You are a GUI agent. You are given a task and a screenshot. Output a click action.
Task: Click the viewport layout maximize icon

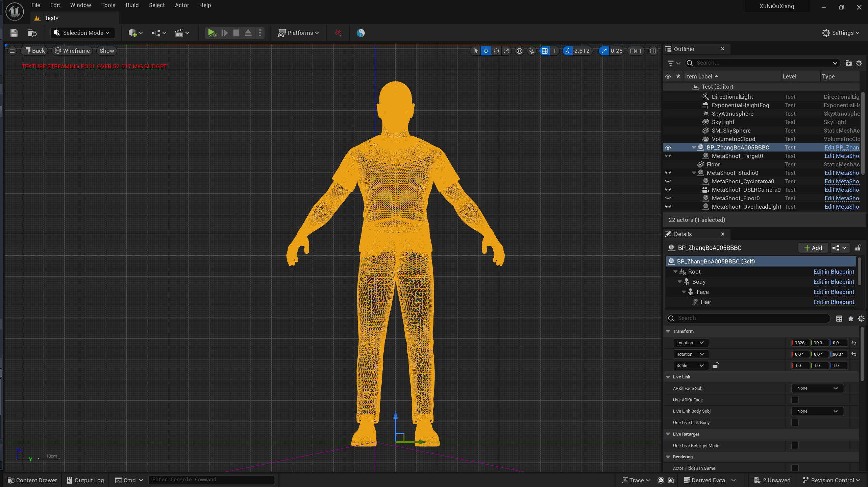click(653, 51)
